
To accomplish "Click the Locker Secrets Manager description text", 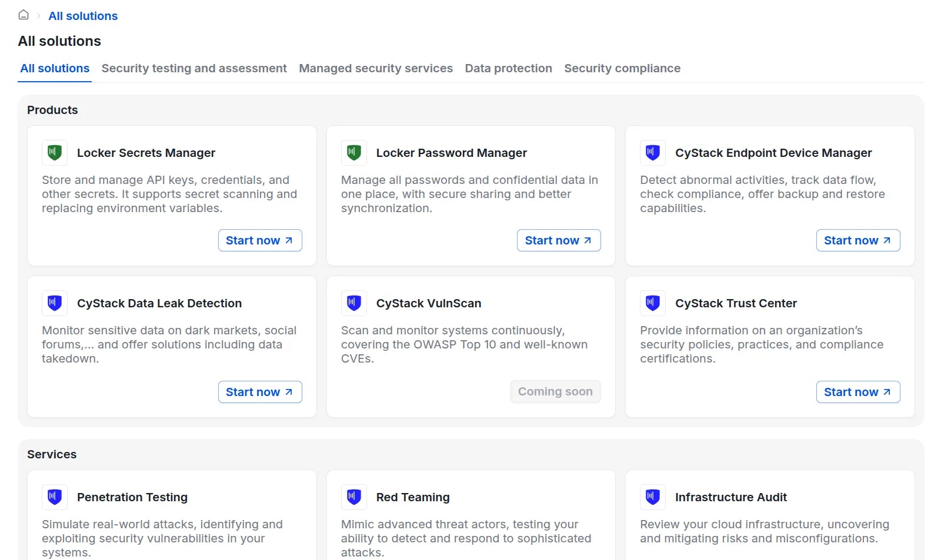I will (x=169, y=194).
